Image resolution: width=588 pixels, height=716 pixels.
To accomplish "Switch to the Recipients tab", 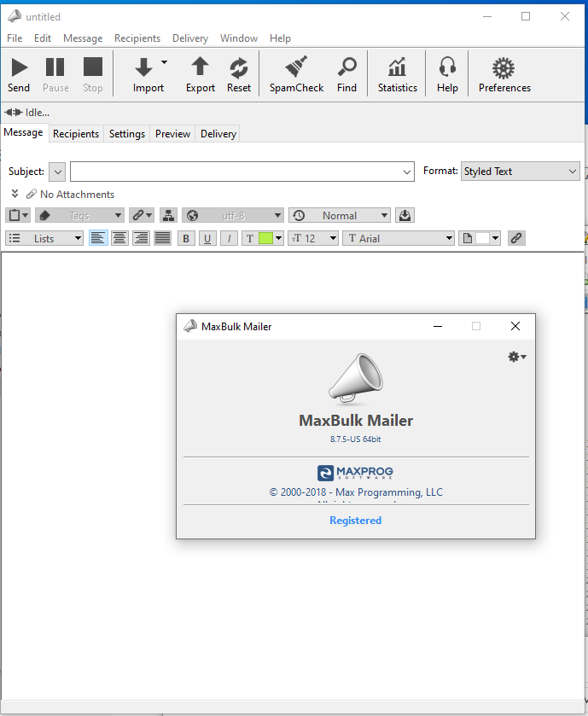I will 76,134.
